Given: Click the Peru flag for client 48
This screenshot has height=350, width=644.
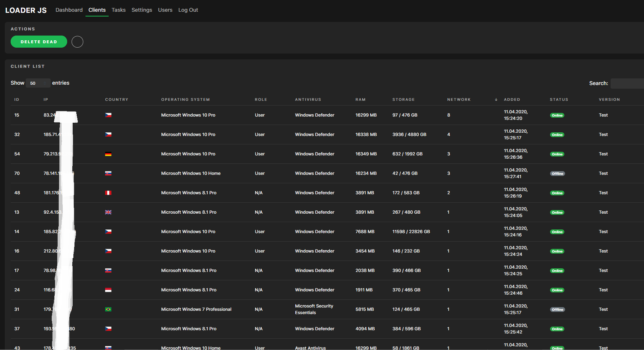Looking at the screenshot, I should 108,193.
